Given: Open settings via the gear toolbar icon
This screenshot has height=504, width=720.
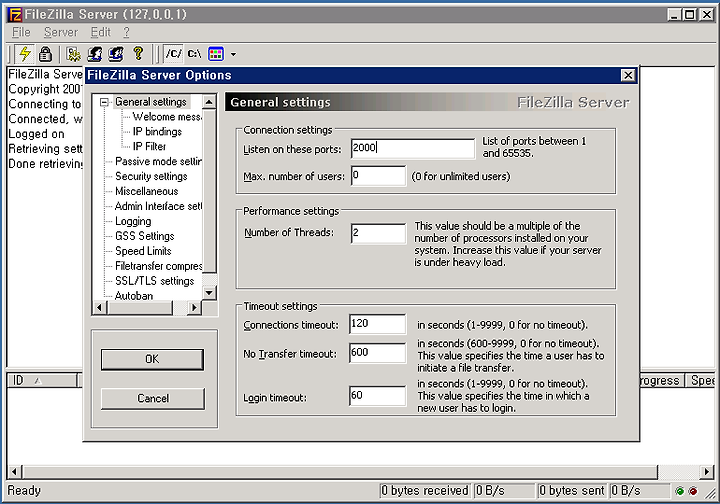Looking at the screenshot, I should pyautogui.click(x=73, y=54).
